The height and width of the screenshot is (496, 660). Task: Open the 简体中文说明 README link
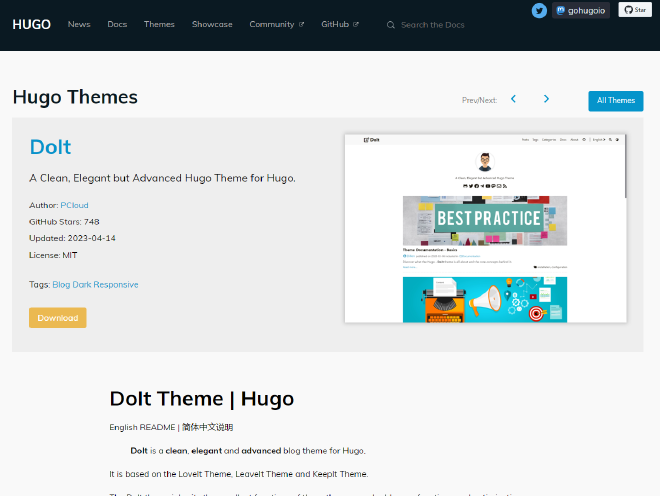pos(208,427)
